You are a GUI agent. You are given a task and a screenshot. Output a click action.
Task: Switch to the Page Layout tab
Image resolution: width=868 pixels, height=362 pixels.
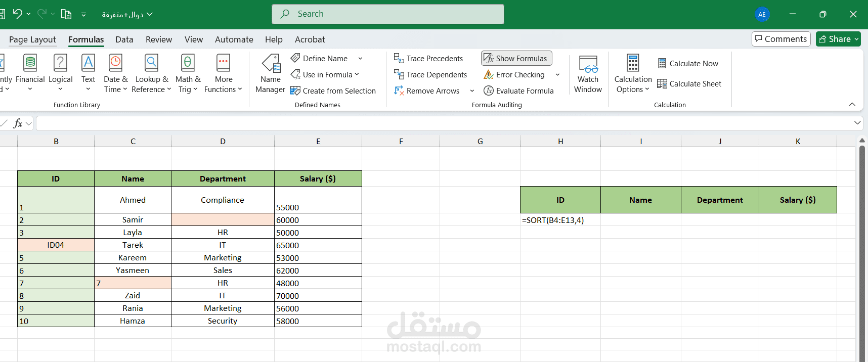click(x=32, y=39)
